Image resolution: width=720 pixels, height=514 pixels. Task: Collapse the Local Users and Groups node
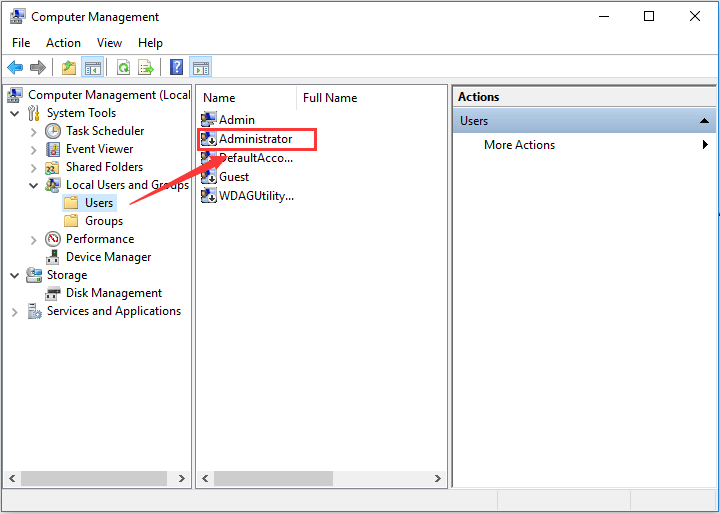[x=34, y=185]
